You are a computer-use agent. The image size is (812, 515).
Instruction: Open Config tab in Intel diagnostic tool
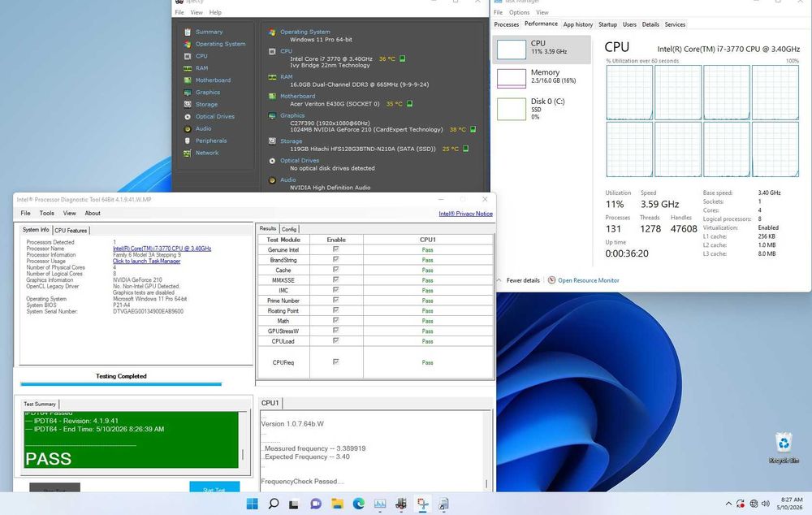point(289,229)
